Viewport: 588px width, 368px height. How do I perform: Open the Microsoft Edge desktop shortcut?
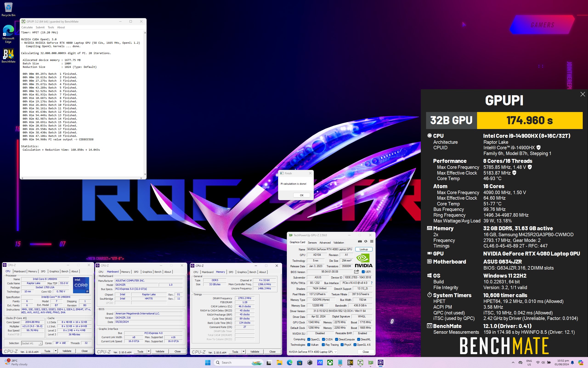point(8,34)
